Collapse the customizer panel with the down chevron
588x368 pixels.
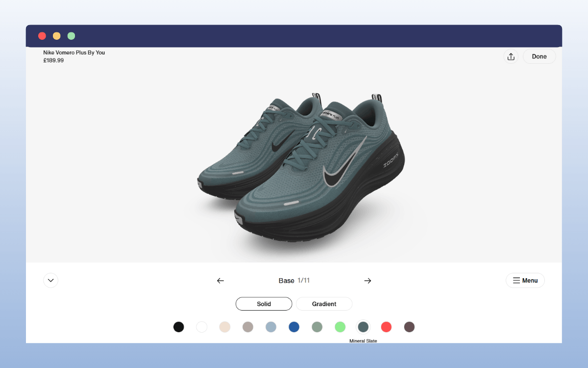coord(50,280)
